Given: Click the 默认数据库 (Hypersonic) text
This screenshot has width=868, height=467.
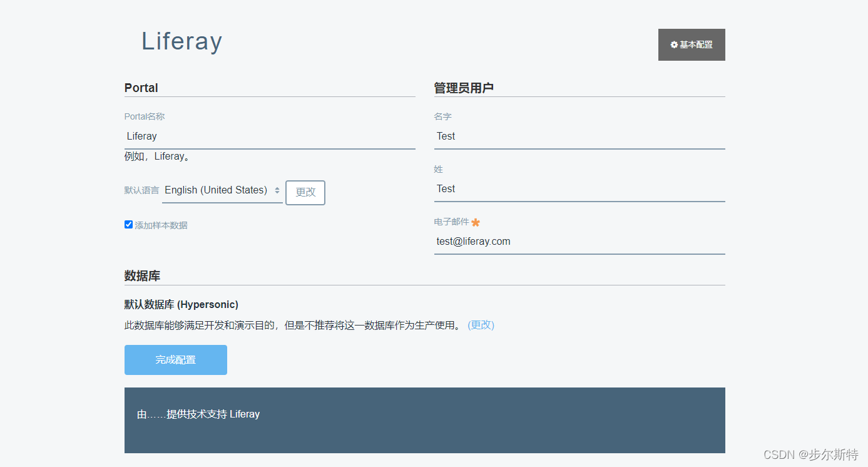Looking at the screenshot, I should 181,305.
